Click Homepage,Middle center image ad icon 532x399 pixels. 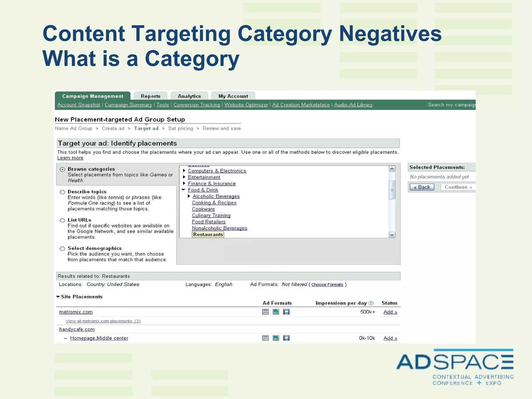276,338
